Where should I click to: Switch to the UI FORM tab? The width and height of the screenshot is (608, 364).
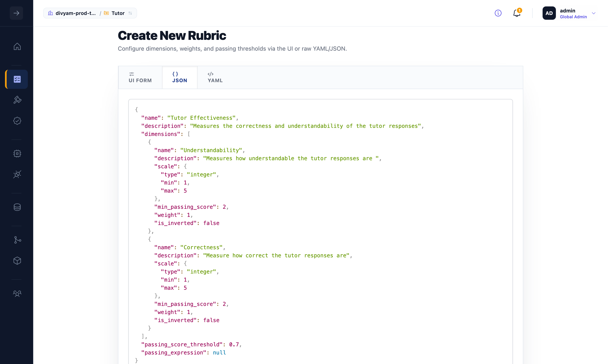(140, 77)
